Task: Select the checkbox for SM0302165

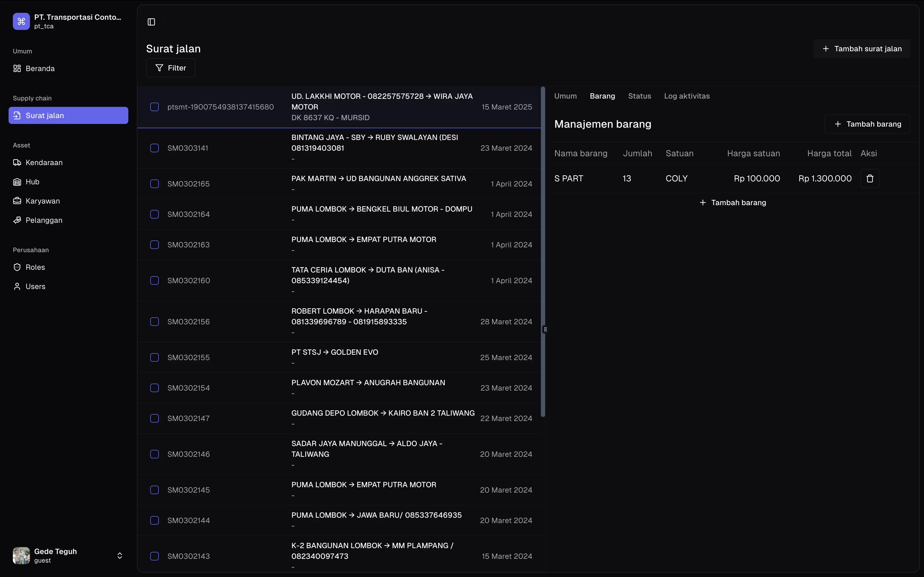Action: (154, 184)
